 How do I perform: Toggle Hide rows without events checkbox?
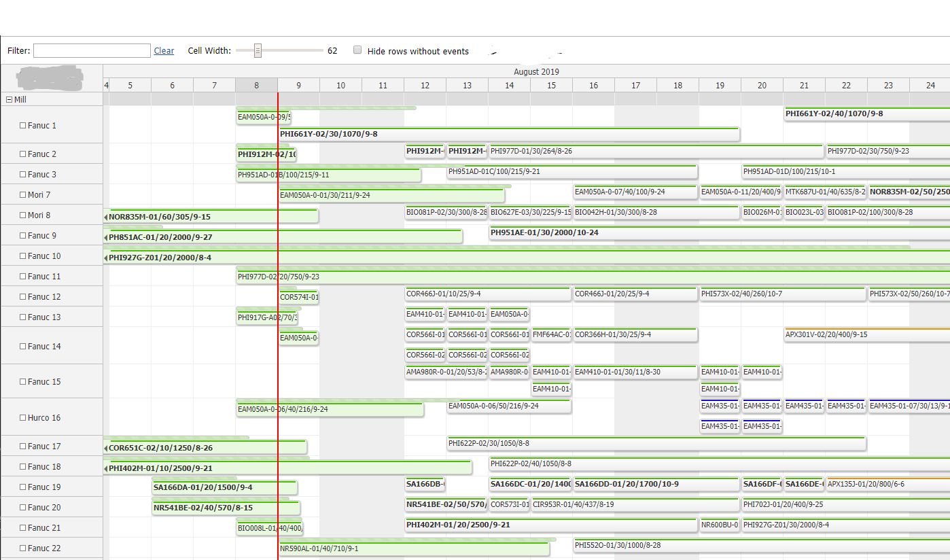click(x=357, y=50)
